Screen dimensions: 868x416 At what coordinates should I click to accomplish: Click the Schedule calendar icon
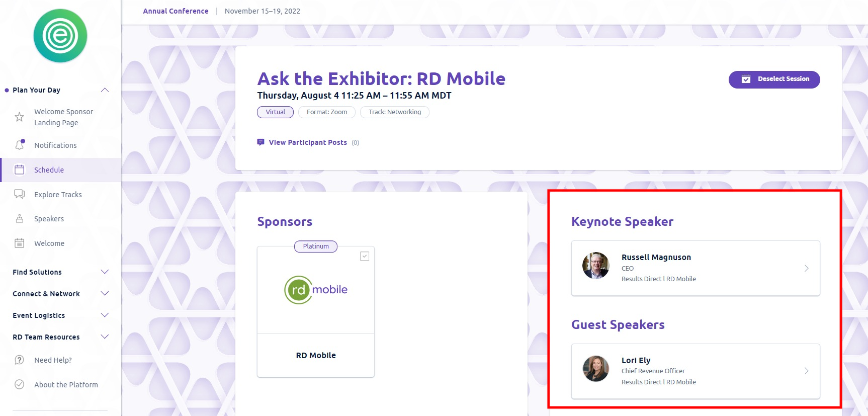pyautogui.click(x=19, y=170)
